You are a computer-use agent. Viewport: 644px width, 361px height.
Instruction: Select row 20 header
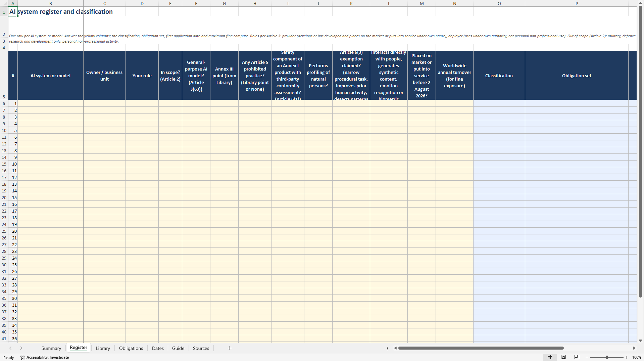click(4, 197)
